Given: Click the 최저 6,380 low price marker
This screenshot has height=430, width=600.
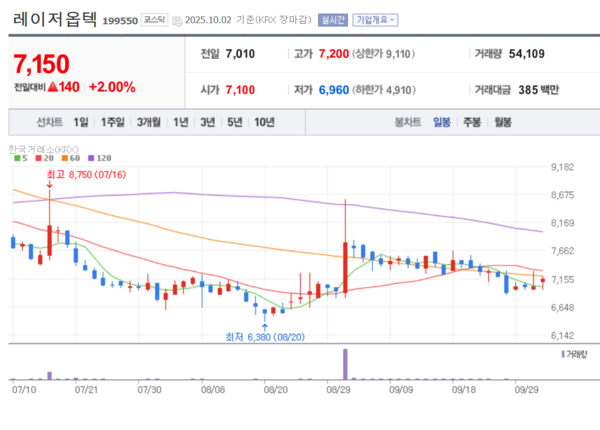Looking at the screenshot, I should coord(262,336).
